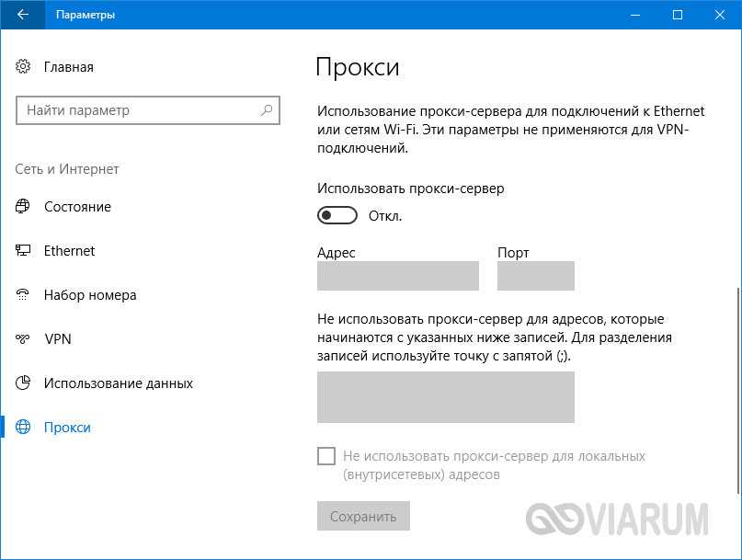742x560 pixels.
Task: Click the Откл. toggle state label
Action: click(x=385, y=216)
